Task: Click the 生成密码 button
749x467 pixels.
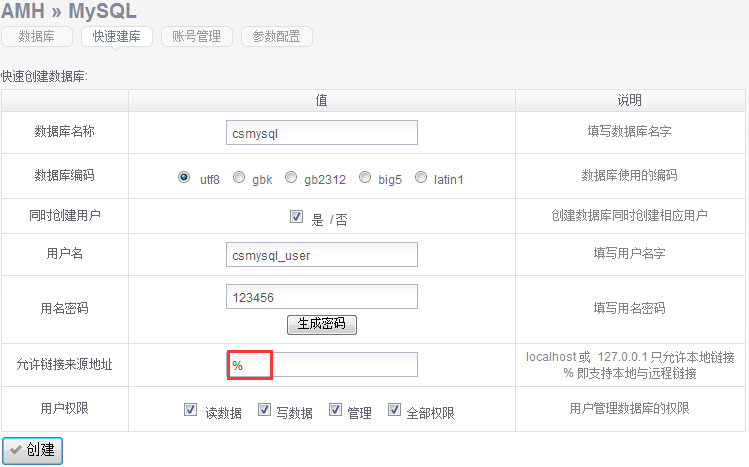Action: click(x=321, y=324)
